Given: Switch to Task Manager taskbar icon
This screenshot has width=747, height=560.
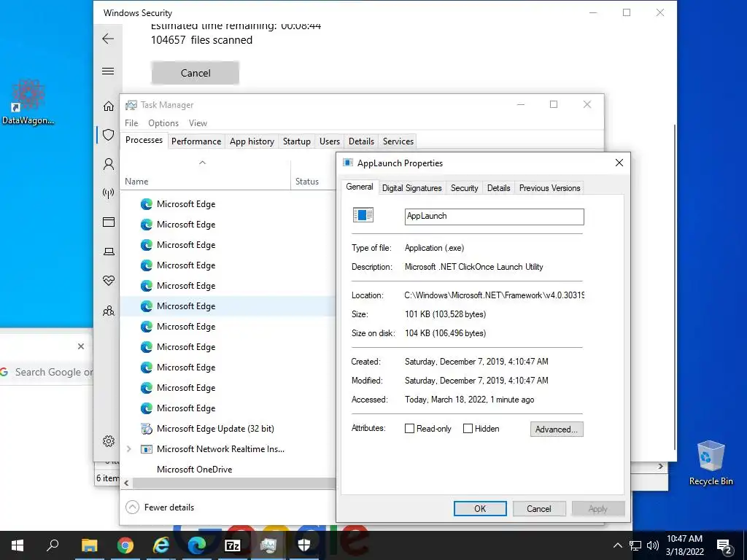Looking at the screenshot, I should (268, 545).
